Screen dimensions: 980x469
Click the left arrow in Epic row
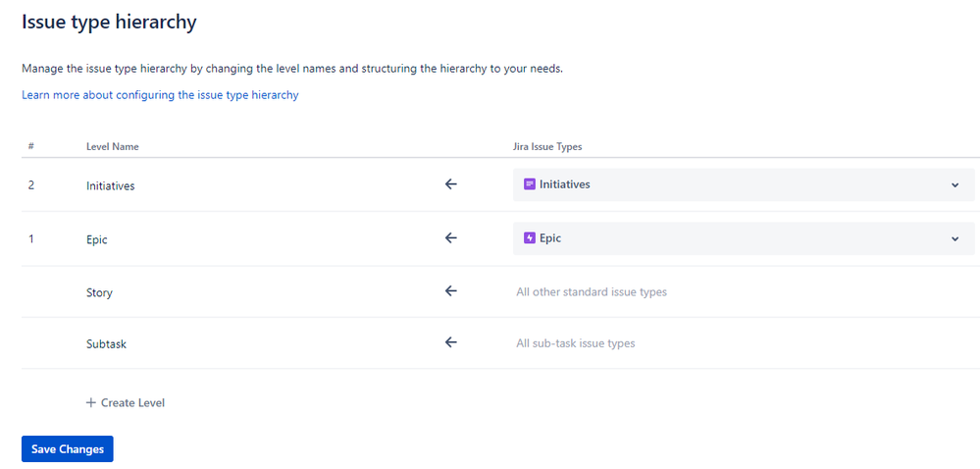(451, 238)
